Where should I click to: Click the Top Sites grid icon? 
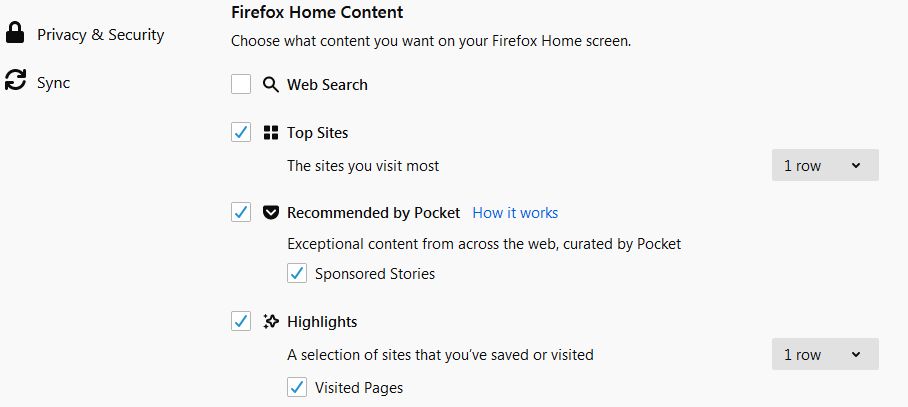pos(270,133)
